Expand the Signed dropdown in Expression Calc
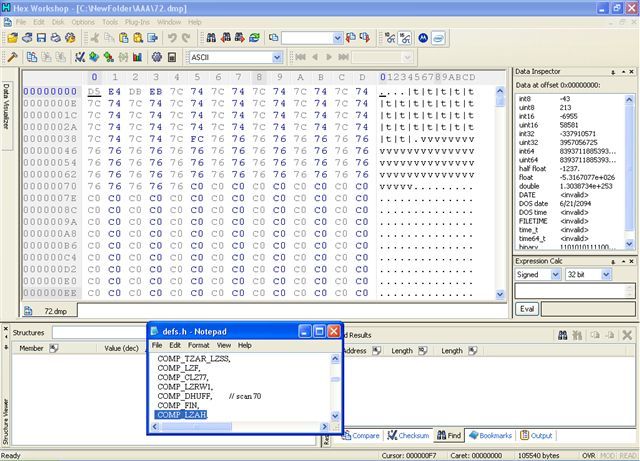This screenshot has height=461, width=640. click(556, 274)
